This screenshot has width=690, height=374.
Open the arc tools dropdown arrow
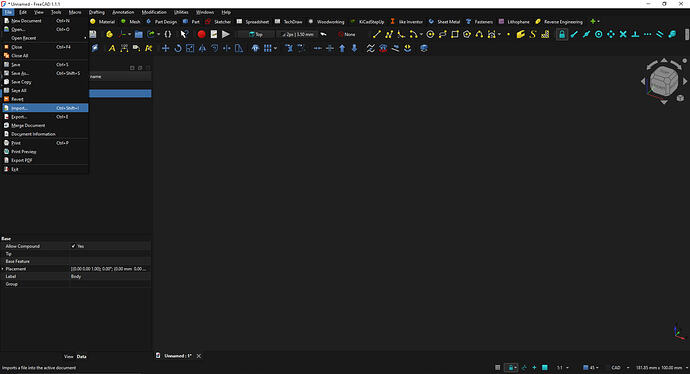421,34
